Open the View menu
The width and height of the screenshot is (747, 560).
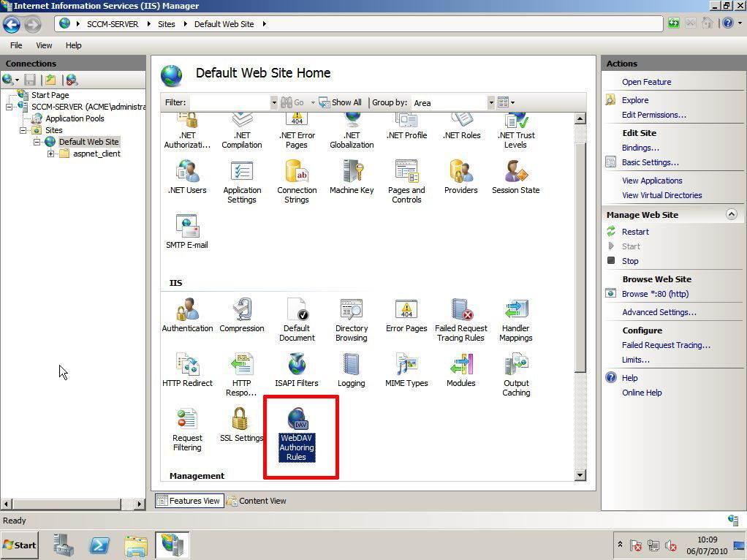click(x=44, y=45)
